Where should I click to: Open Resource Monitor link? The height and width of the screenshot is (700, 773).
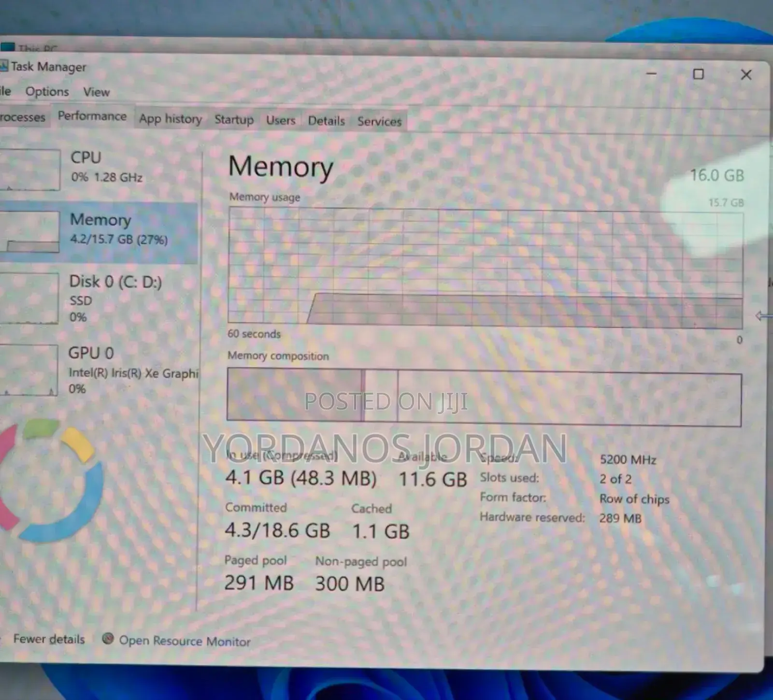(185, 641)
